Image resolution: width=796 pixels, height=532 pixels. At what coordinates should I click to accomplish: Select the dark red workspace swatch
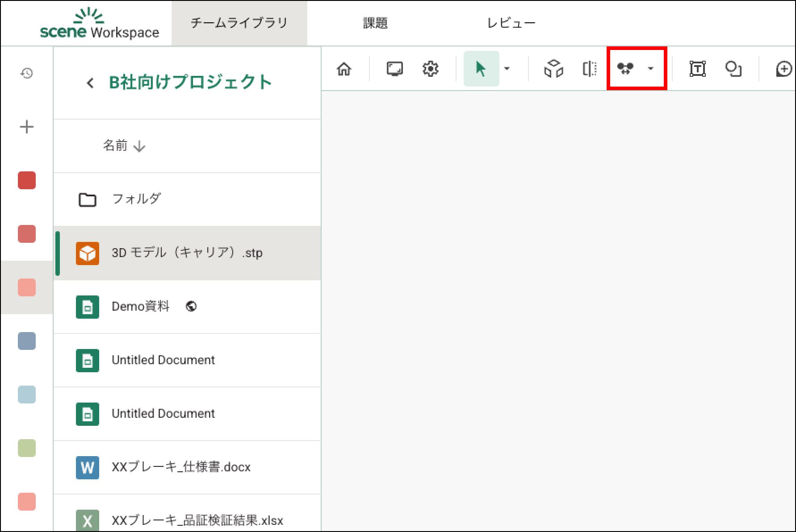tap(27, 180)
